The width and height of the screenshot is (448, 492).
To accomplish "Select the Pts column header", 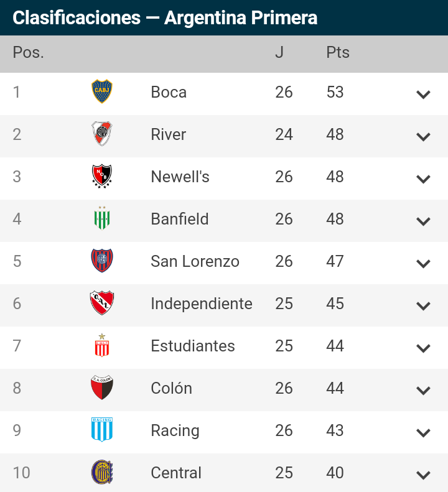I will coord(338,52).
